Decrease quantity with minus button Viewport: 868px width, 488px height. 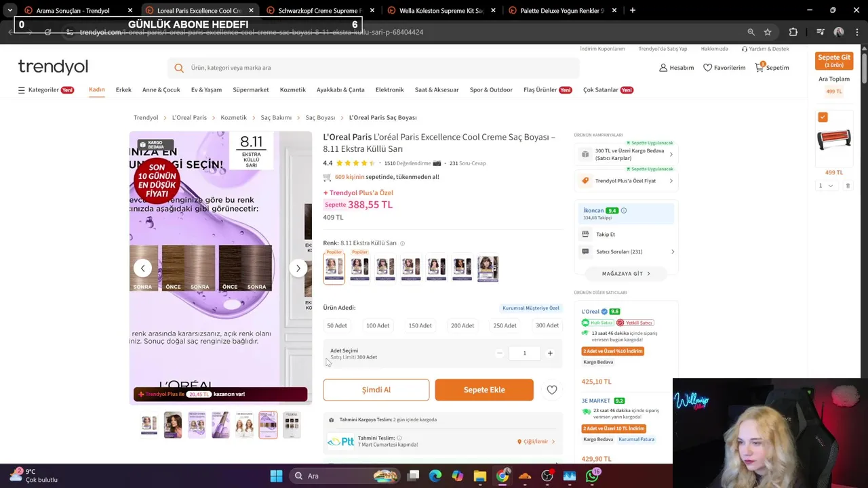500,353
